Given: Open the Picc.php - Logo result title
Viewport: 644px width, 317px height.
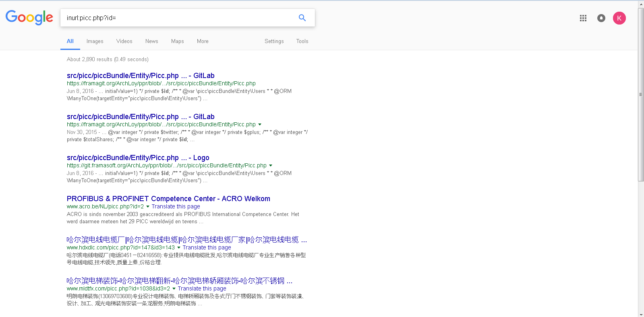Looking at the screenshot, I should coord(138,158).
